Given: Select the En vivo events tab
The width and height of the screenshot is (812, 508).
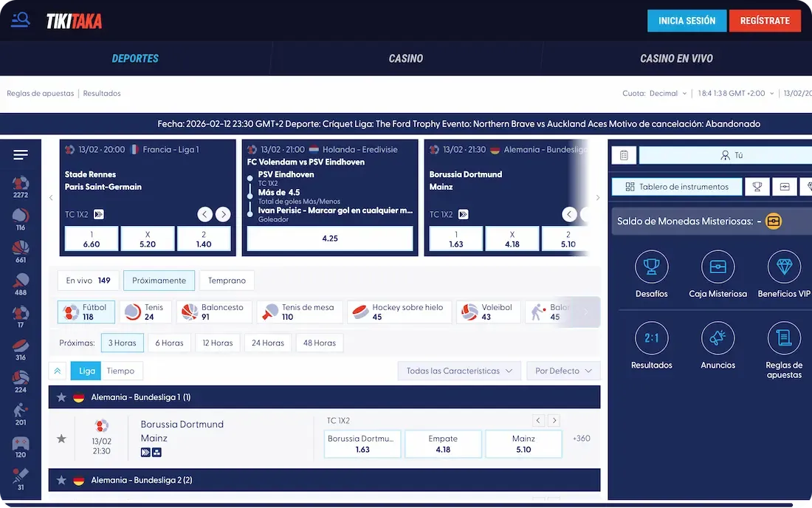Looking at the screenshot, I should coord(88,281).
